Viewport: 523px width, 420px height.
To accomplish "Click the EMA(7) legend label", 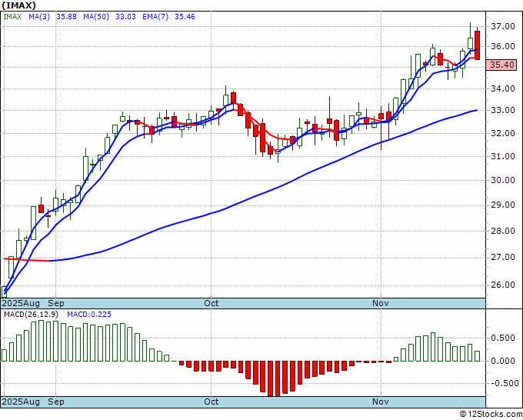I will pos(155,17).
